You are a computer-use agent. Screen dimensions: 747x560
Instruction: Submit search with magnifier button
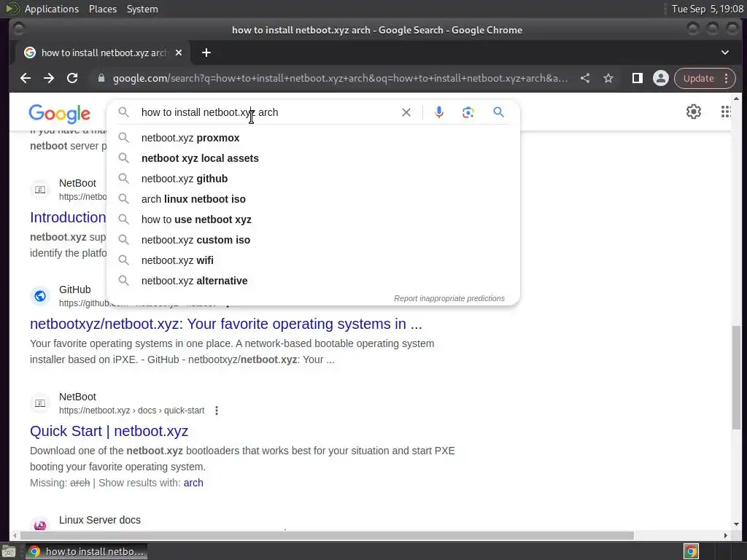(x=498, y=112)
